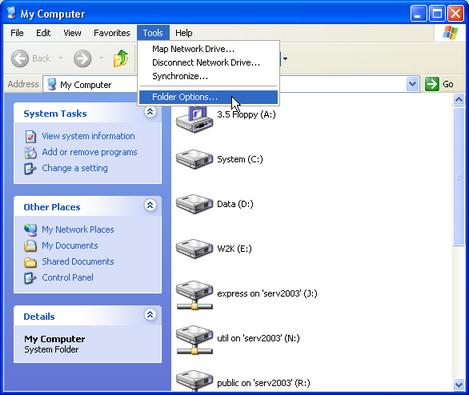The height and width of the screenshot is (395, 469).
Task: Click the Go button label
Action: coord(448,84)
